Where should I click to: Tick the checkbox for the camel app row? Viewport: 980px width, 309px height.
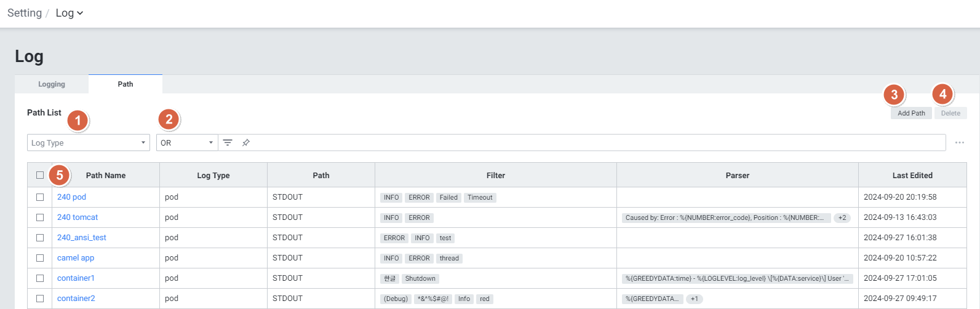coord(40,258)
